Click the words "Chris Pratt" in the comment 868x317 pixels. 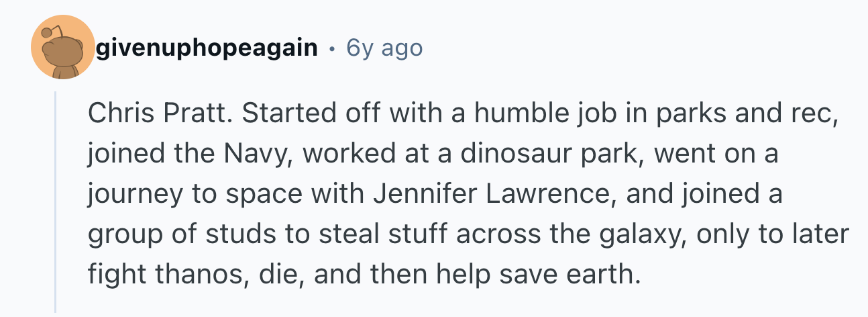point(159,114)
